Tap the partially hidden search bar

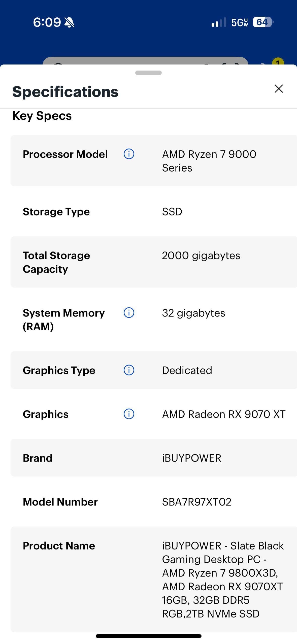point(145,61)
